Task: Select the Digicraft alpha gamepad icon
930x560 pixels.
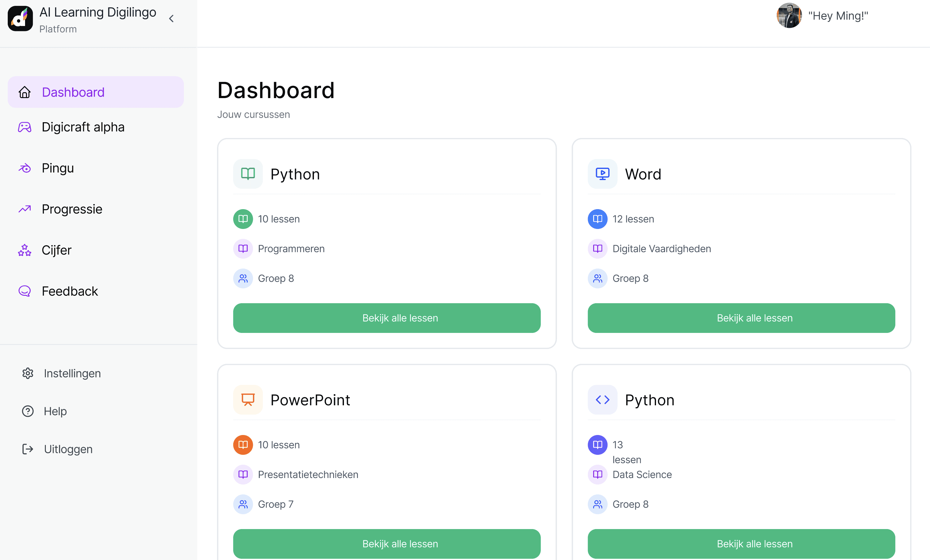Action: click(x=24, y=127)
